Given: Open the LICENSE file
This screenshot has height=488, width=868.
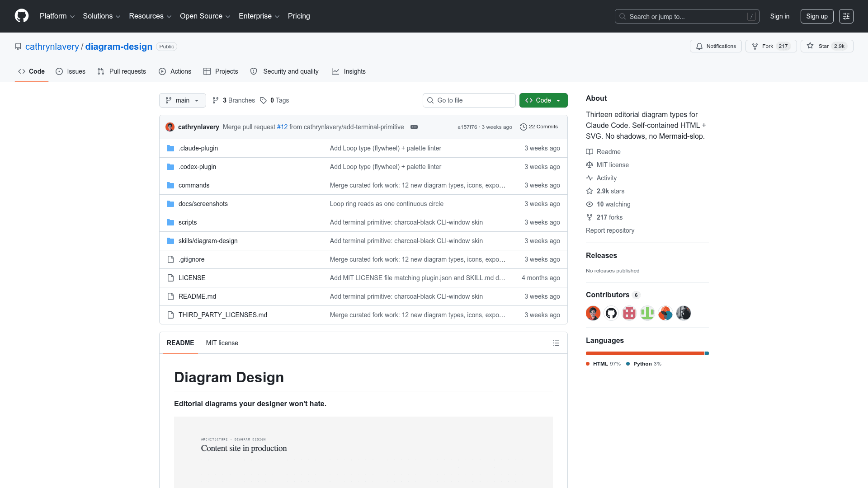Looking at the screenshot, I should (x=192, y=278).
